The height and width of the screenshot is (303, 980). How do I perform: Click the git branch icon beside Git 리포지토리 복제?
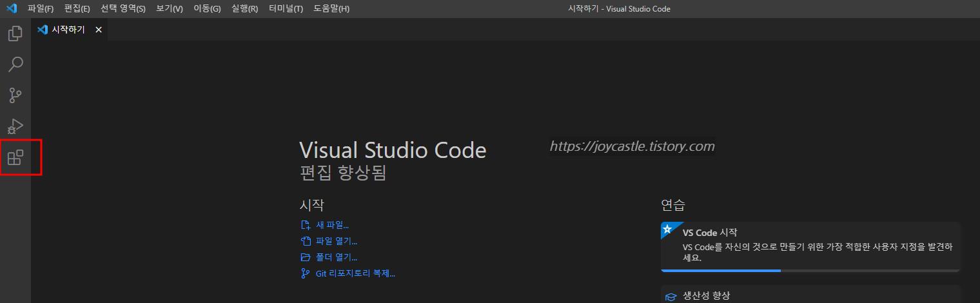[306, 273]
